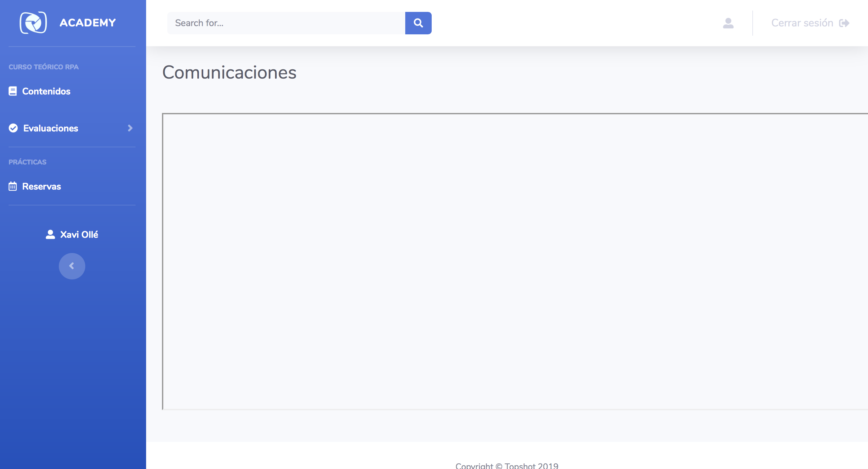Screen dimensions: 868x469
Task: Click the Academy logo icon
Action: [x=33, y=22]
